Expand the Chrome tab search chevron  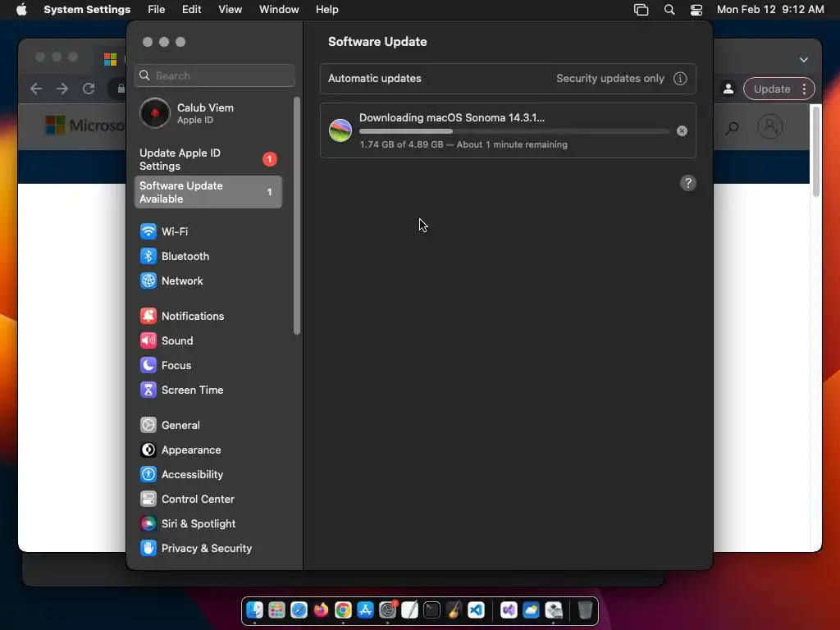click(804, 59)
